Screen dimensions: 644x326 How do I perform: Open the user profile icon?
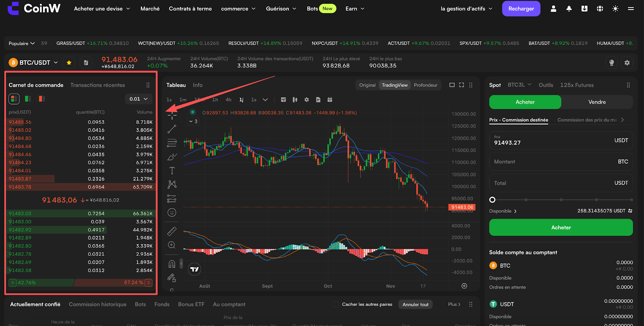pyautogui.click(x=553, y=8)
